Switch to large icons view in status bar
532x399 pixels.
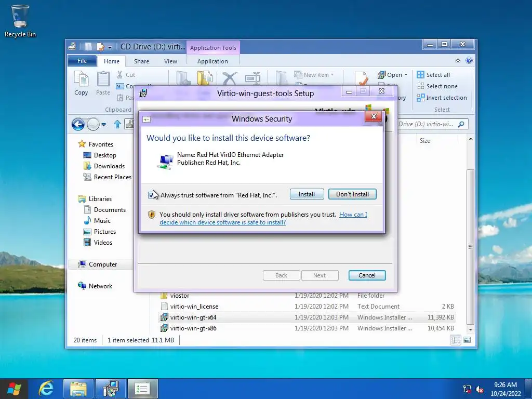(x=467, y=340)
